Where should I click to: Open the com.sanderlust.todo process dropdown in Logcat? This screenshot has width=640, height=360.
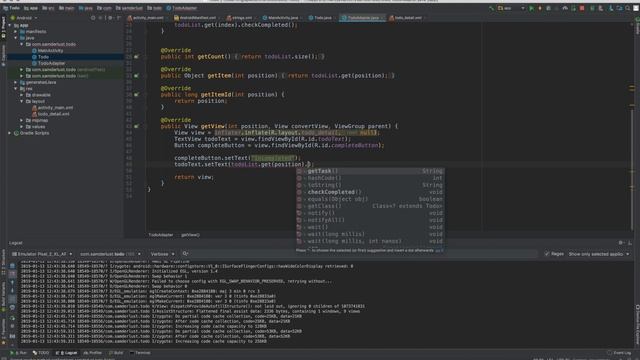point(110,254)
